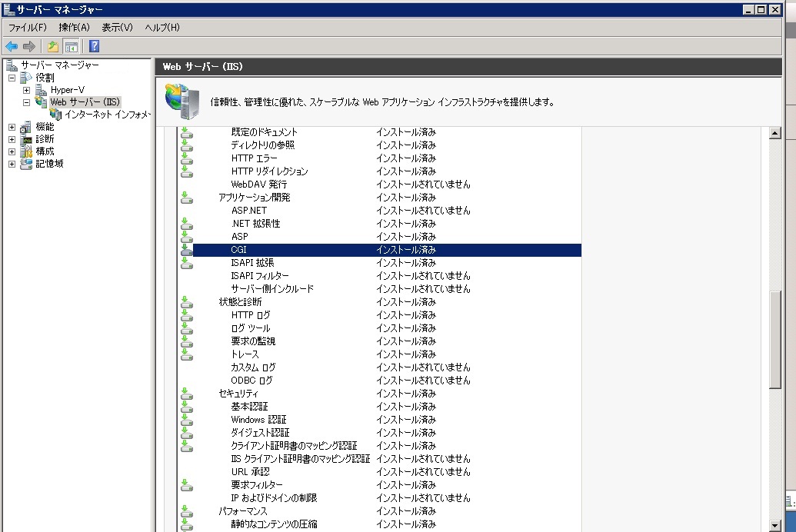Click the installed icon beside 要求フィルター
The height and width of the screenshot is (532, 796).
pos(187,485)
